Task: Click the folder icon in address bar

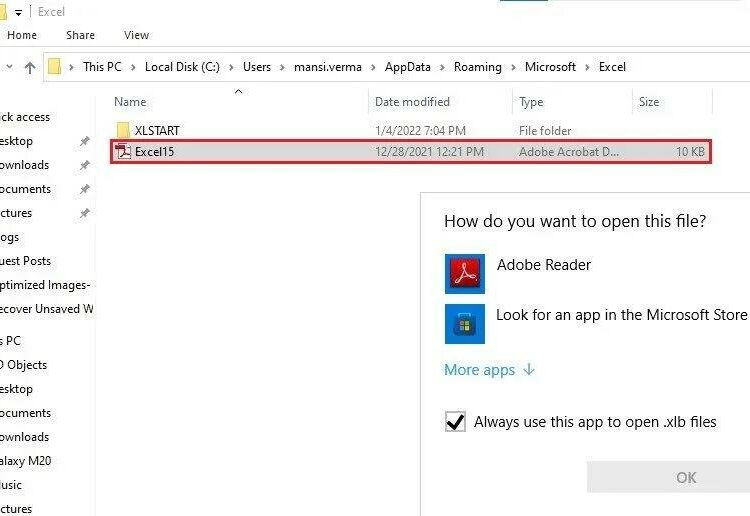Action: coord(55,66)
